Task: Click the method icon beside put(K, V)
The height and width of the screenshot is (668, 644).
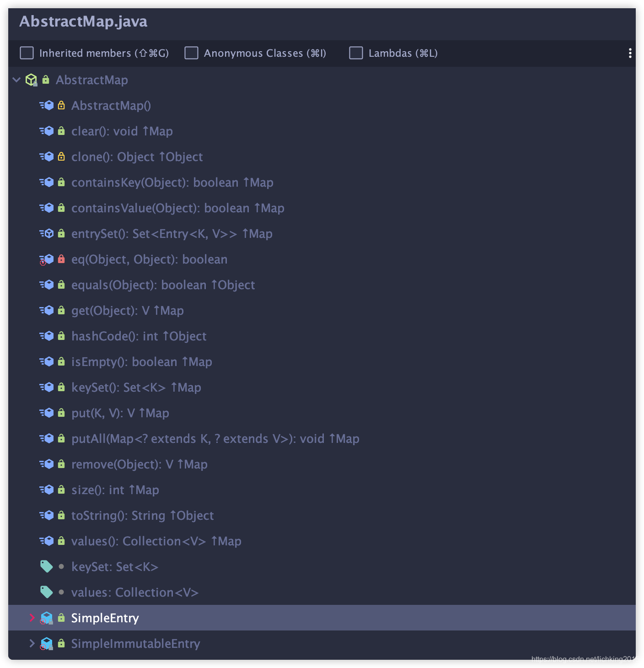Action: (47, 413)
